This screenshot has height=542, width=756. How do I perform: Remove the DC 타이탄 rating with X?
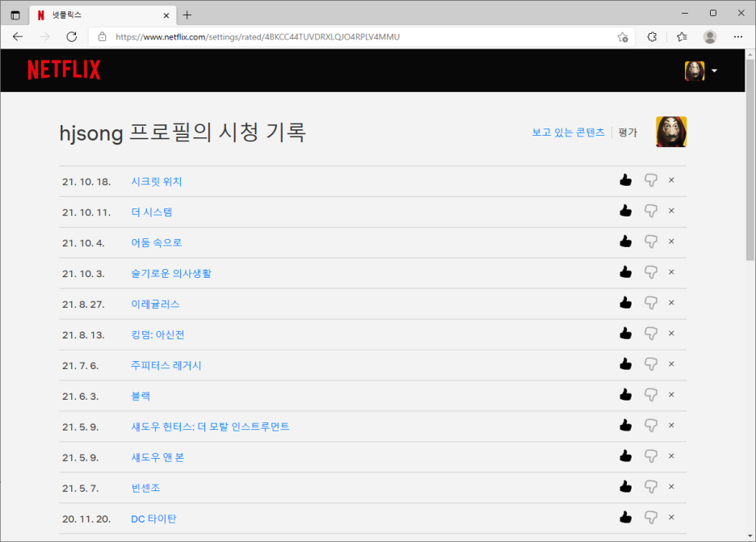coord(671,517)
